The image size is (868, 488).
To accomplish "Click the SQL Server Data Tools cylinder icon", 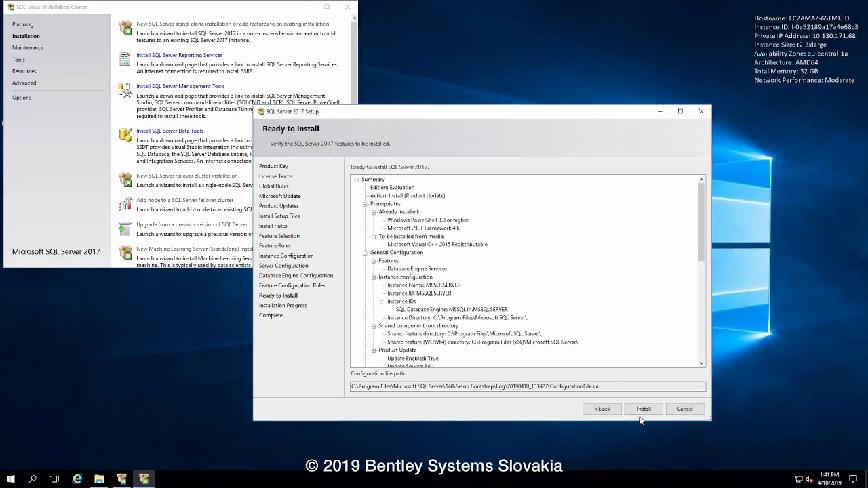I will (125, 135).
